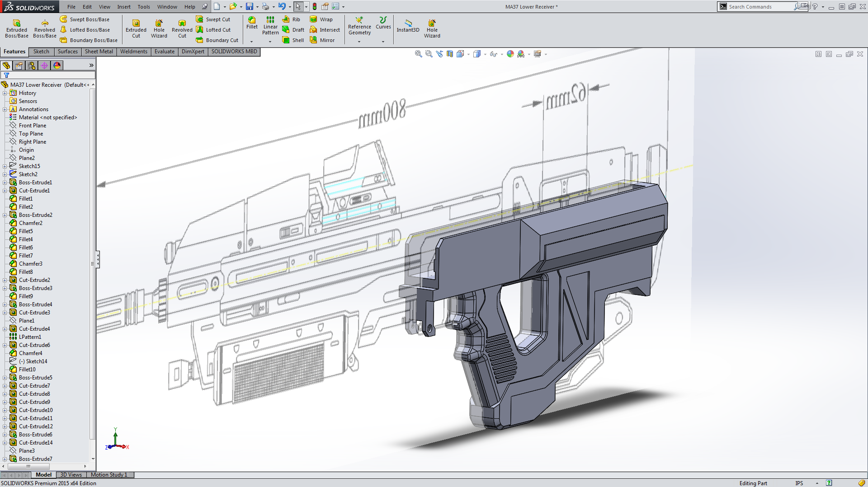Viewport: 868px width, 487px height.
Task: Switch to the Evaluate tab
Action: pos(165,52)
